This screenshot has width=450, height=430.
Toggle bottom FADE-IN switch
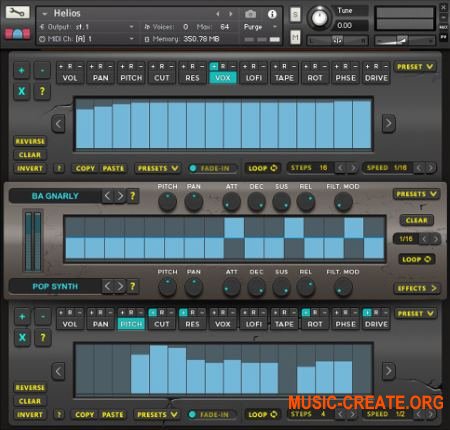tap(212, 415)
